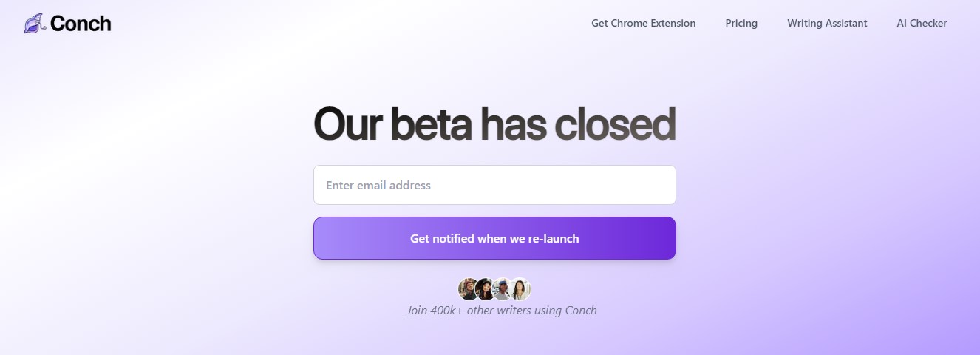This screenshot has height=355, width=980.
Task: Click the word Conch in the tagline
Action: point(581,311)
